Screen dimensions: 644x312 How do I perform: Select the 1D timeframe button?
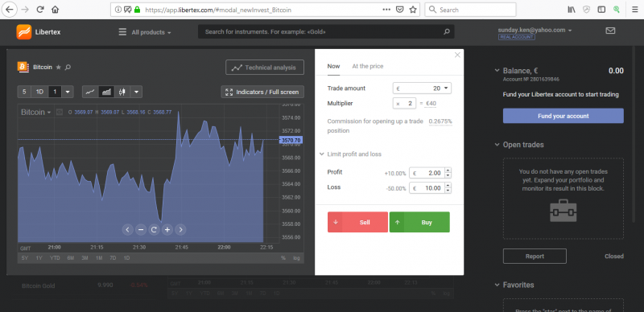point(39,92)
